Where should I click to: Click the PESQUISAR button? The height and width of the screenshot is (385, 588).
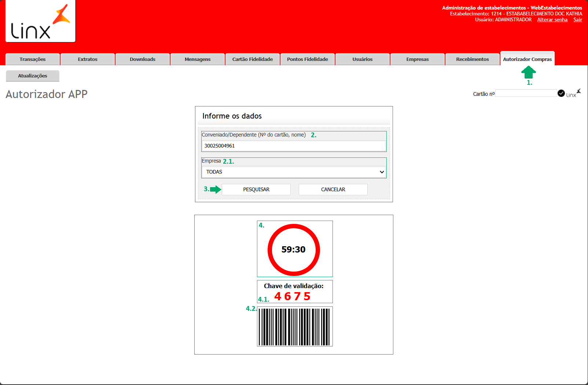256,189
